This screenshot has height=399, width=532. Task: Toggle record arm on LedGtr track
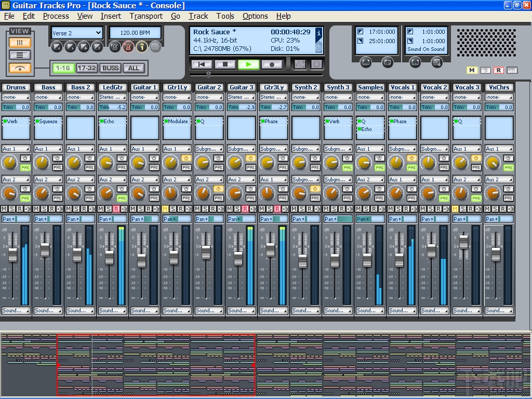coord(116,209)
